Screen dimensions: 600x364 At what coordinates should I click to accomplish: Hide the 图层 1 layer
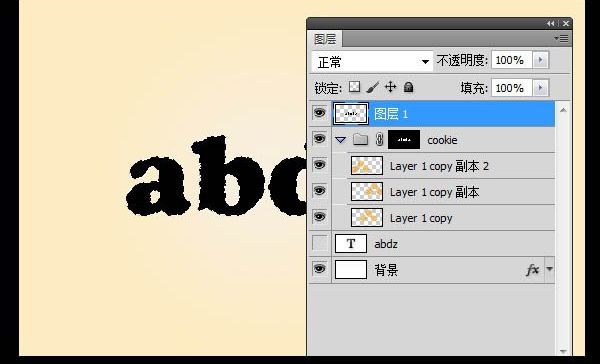coord(320,113)
